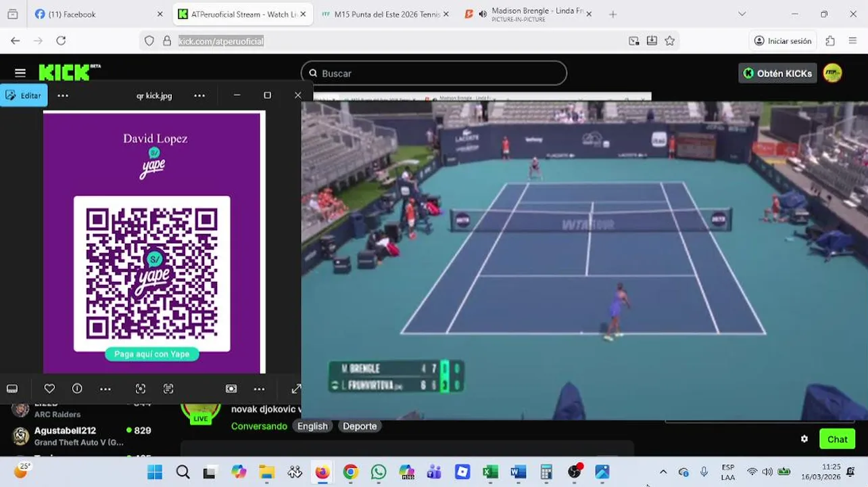Image resolution: width=868 pixels, height=487 pixels.
Task: Select the ATPeruoficial Stream tab
Action: point(243,14)
